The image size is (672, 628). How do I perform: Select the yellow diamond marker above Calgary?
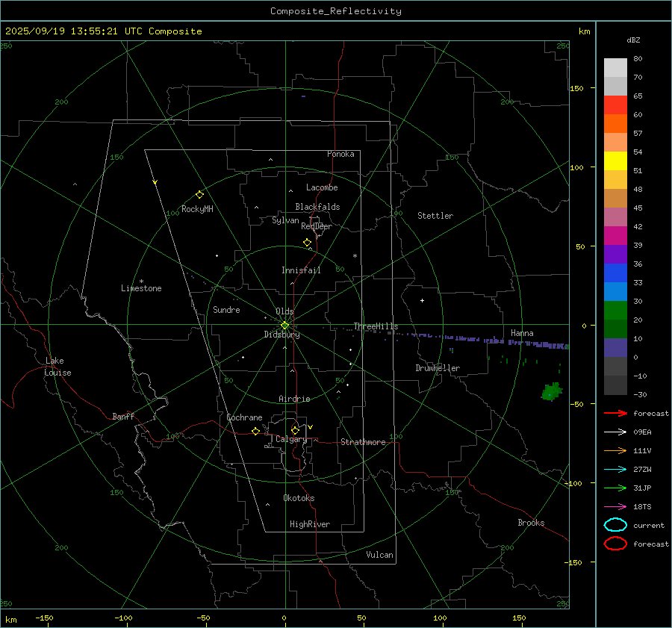[295, 430]
